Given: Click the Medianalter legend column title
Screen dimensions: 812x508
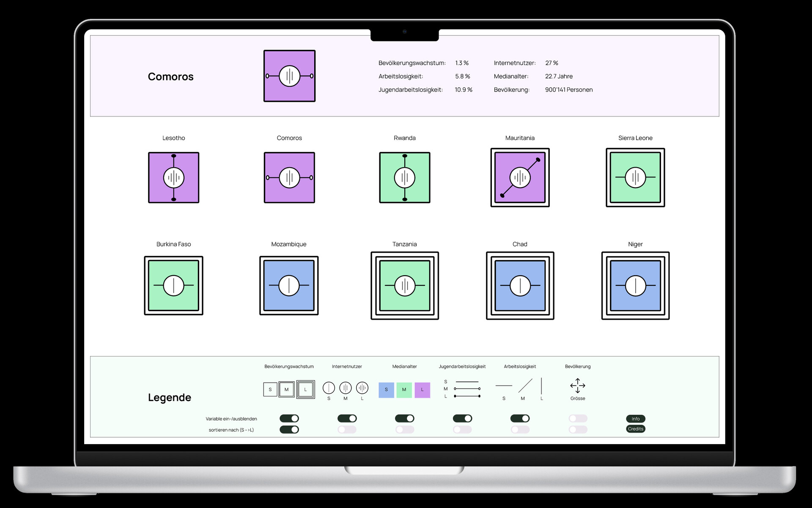Looking at the screenshot, I should [404, 367].
